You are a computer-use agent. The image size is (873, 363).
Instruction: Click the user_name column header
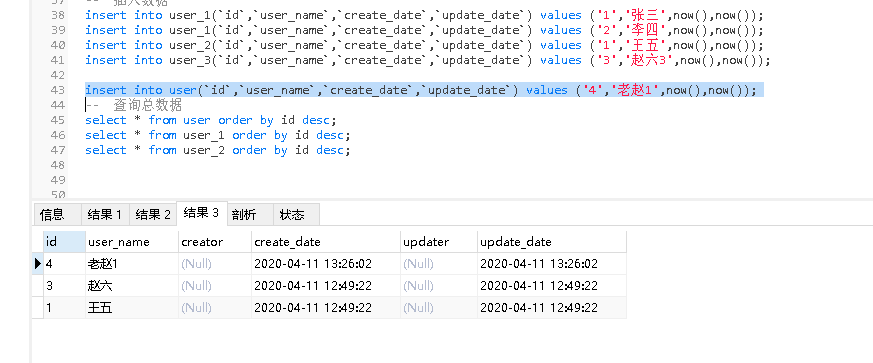(x=132, y=242)
